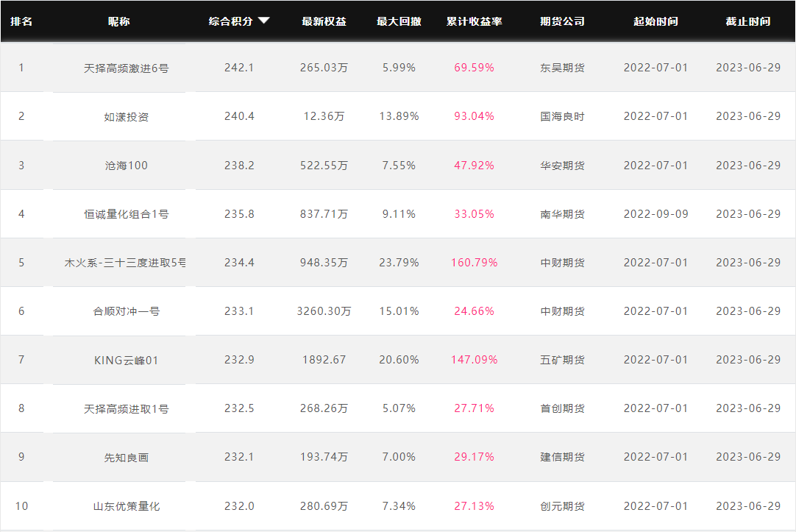Viewport: 796px width, 532px height.
Task: Click the return rate 27.13%
Action: tap(475, 506)
